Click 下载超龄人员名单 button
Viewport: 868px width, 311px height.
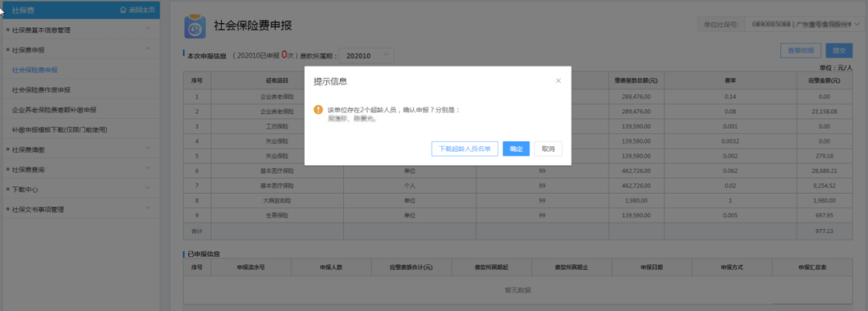click(465, 149)
